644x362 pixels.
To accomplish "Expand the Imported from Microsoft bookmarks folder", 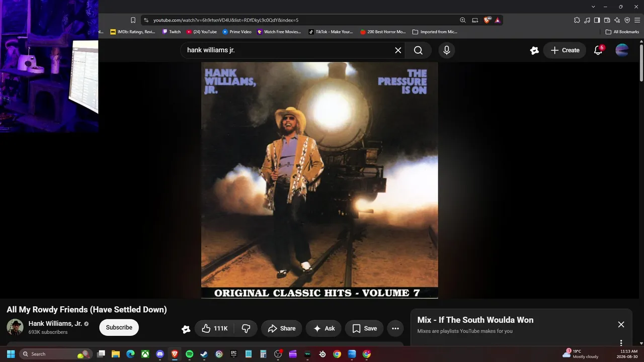I will click(435, 32).
